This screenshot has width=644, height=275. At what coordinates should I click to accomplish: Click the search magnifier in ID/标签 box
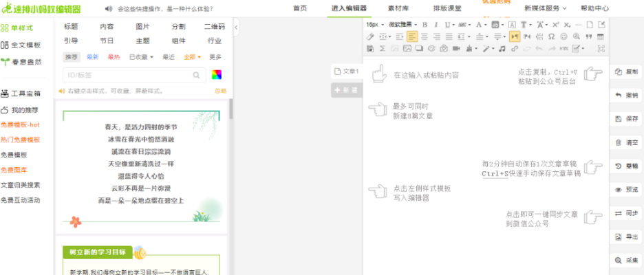[x=197, y=75]
